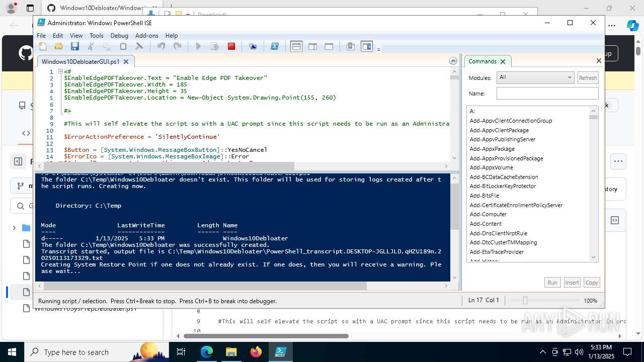Click the New Remote PowerShell Tab icon

pos(253,46)
